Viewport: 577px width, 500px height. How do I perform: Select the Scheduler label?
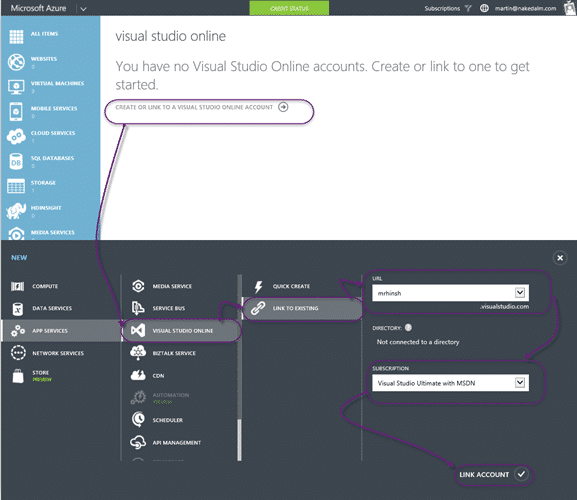(x=167, y=420)
